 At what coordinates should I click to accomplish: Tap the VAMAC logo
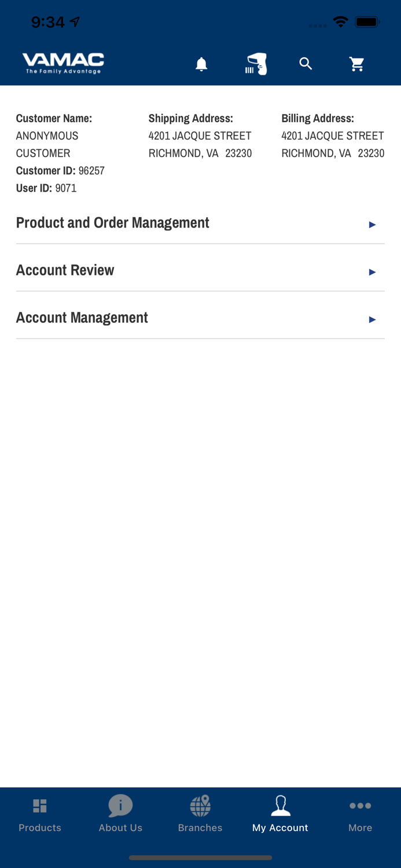click(63, 63)
